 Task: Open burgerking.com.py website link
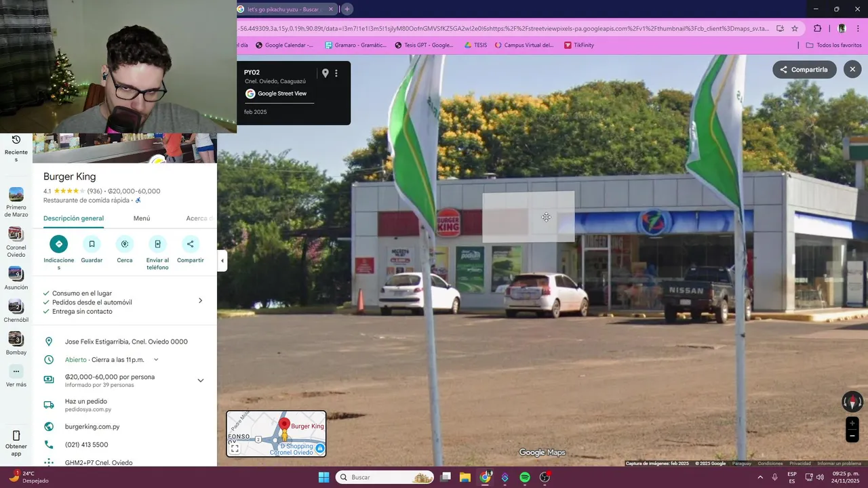tap(92, 427)
